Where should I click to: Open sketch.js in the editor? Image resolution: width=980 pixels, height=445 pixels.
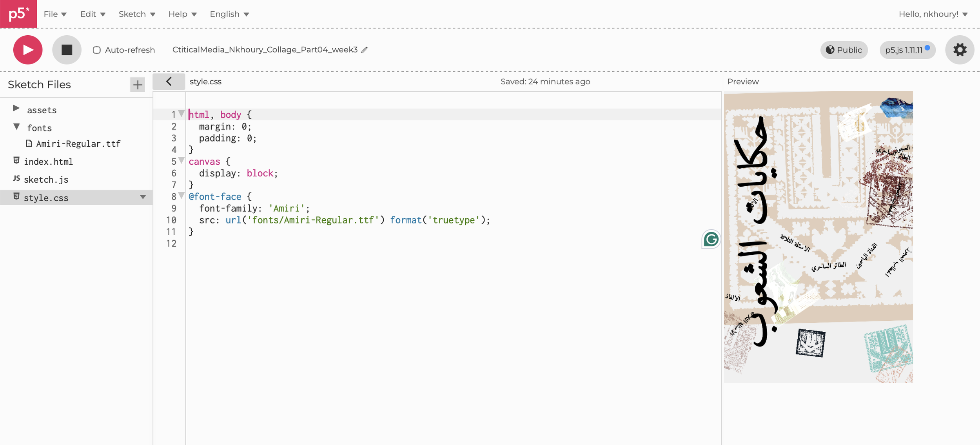(x=46, y=180)
